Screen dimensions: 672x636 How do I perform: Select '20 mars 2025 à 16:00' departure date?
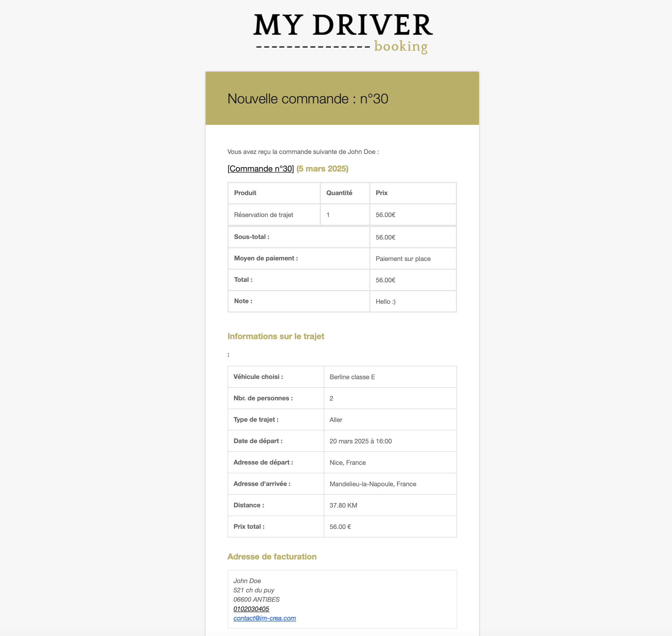tap(361, 441)
